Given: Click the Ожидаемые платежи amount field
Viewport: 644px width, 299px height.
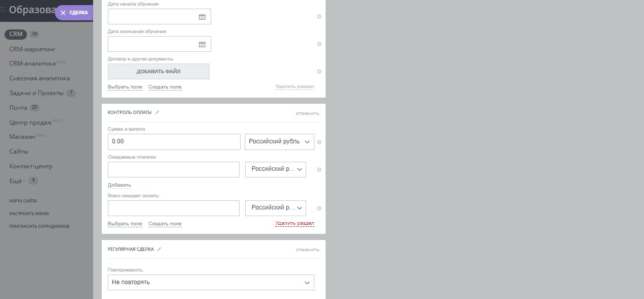Looking at the screenshot, I should pyautogui.click(x=173, y=169).
